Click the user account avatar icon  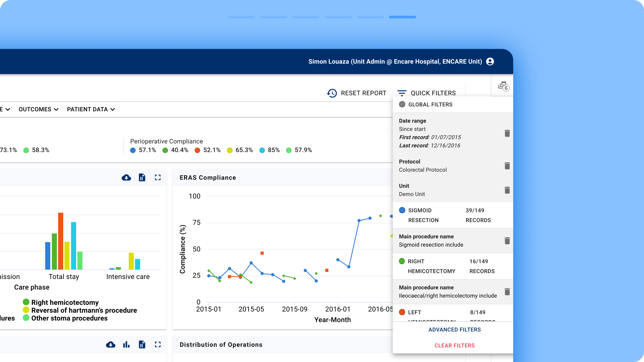point(490,62)
